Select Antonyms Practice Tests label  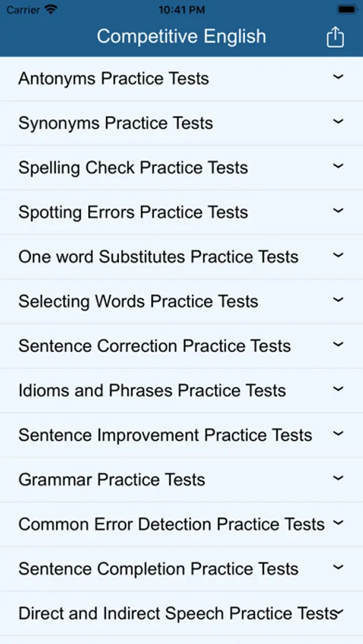click(x=113, y=79)
